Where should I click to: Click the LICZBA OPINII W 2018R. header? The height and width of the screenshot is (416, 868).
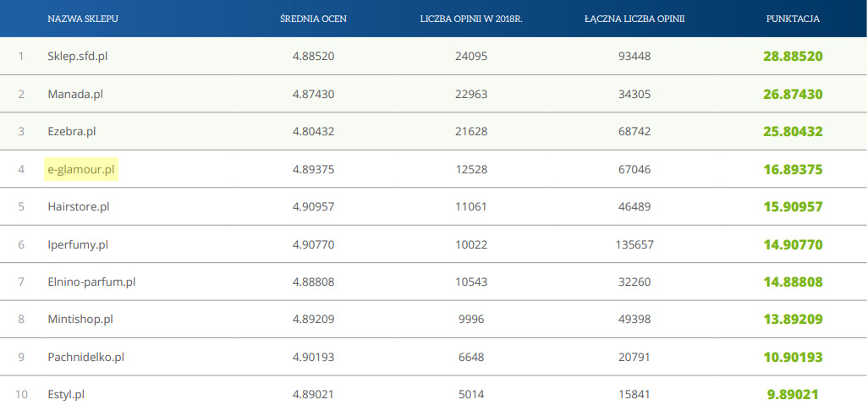pos(471,19)
